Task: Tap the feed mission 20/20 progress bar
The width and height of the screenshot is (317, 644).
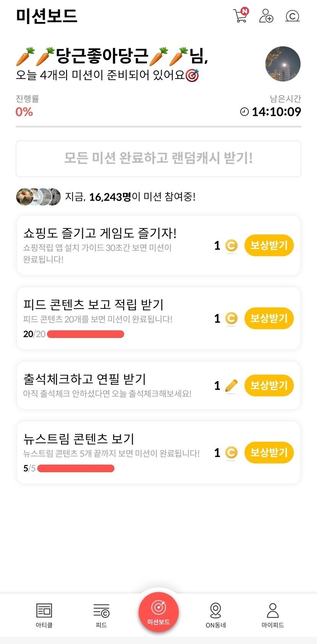Action: click(86, 334)
